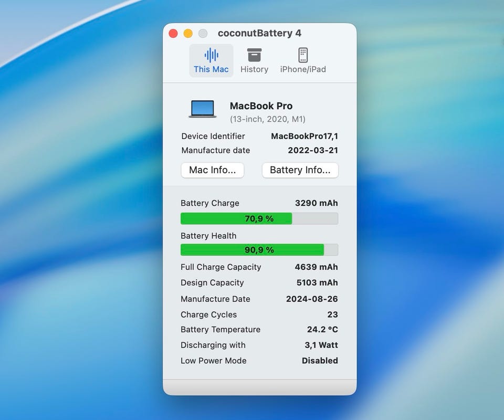Switch to the iPhone/iPad tab label
This screenshot has height=420, width=504.
[303, 69]
